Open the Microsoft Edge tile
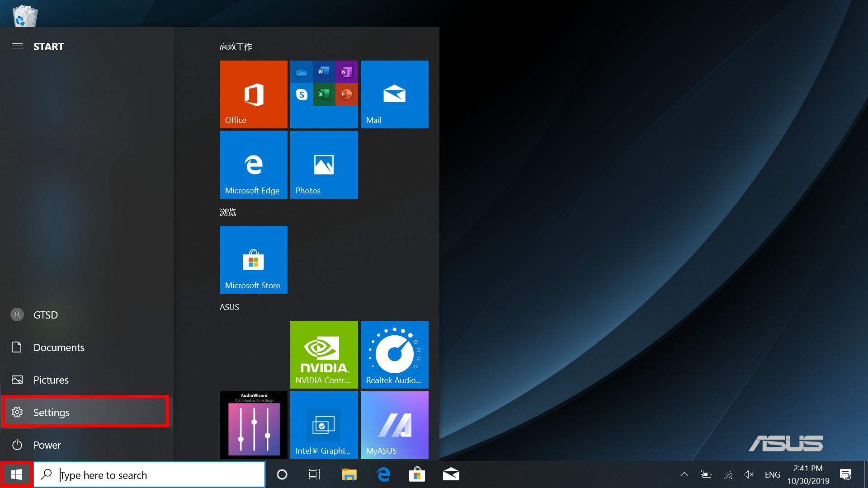The height and width of the screenshot is (488, 868). 254,165
